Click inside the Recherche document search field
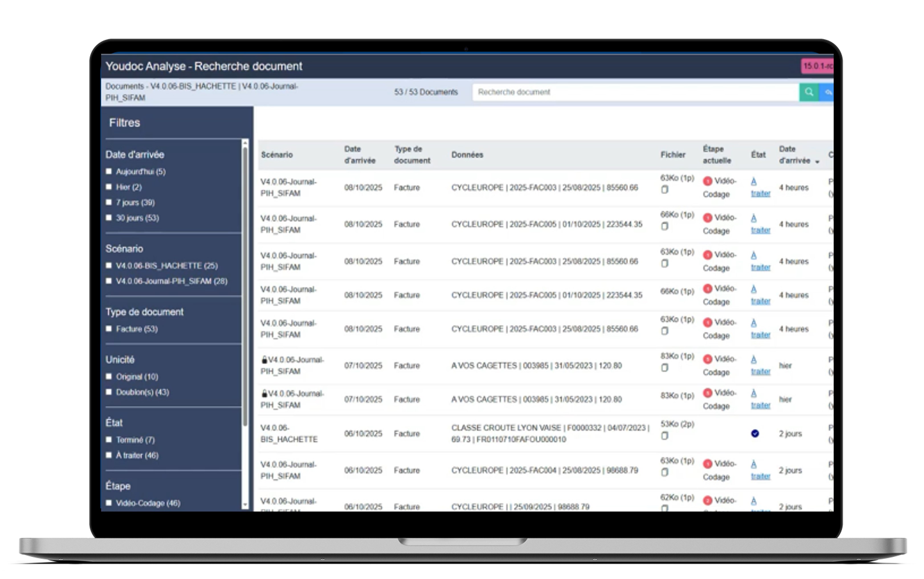 click(636, 92)
